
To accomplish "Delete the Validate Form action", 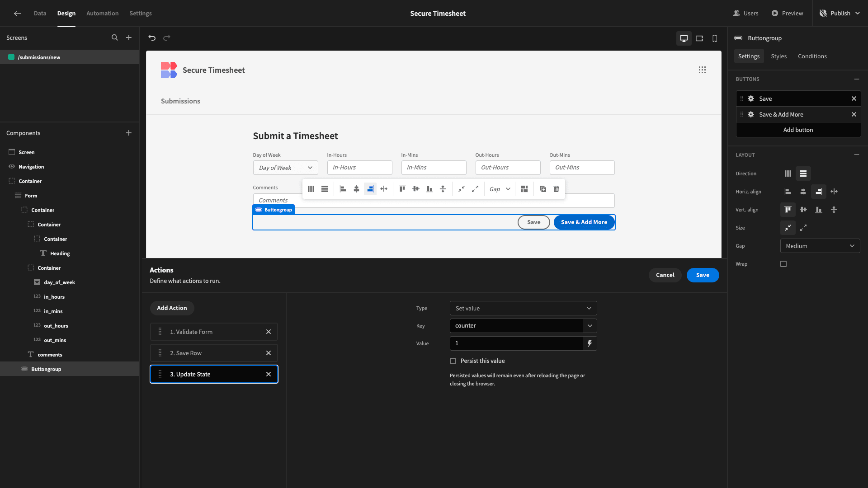I will point(269,332).
